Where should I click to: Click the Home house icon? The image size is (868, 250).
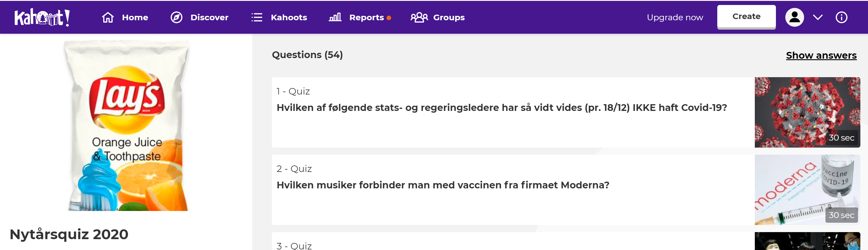(x=108, y=17)
